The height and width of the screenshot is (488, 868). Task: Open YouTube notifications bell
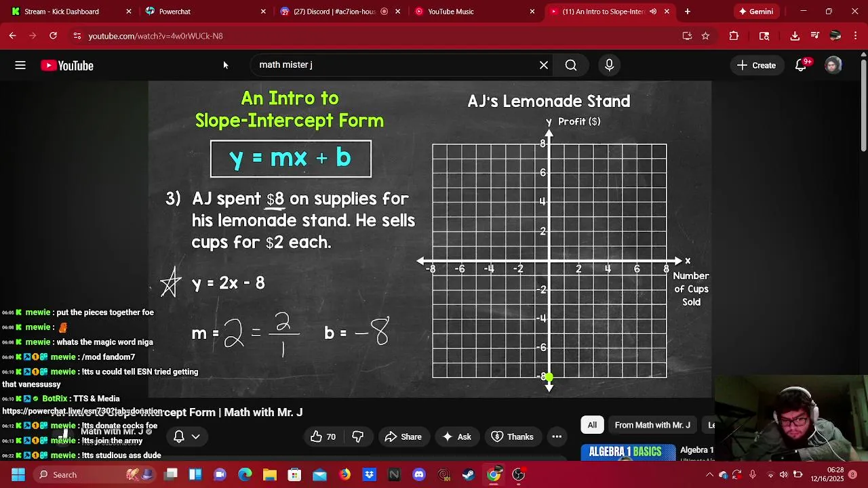click(802, 65)
